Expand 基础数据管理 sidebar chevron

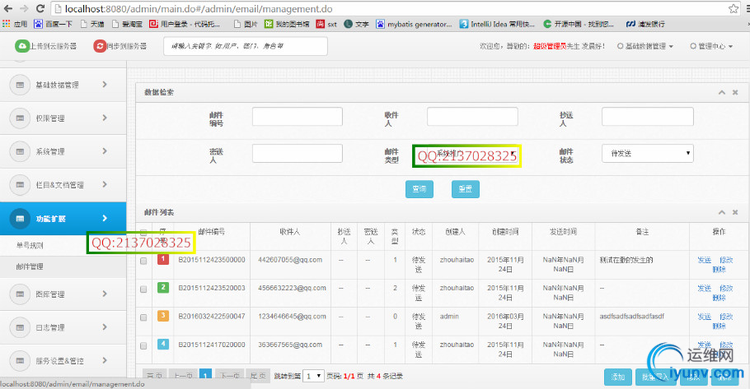coord(105,85)
